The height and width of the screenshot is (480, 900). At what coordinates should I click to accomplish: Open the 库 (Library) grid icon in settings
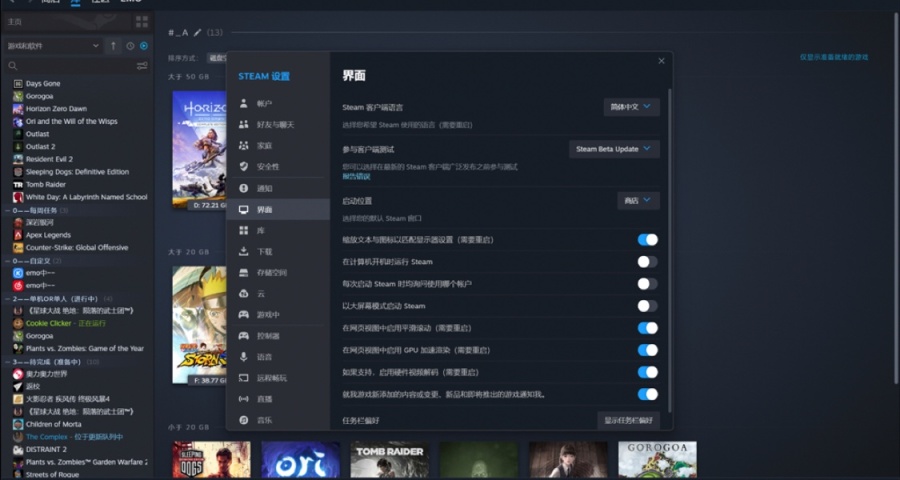244,230
